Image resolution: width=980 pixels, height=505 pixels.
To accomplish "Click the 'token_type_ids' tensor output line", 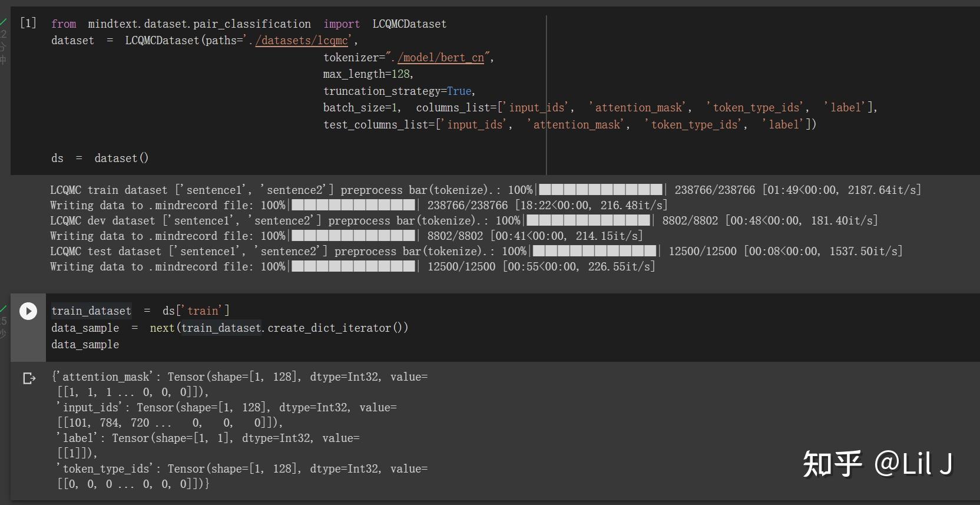I will click(241, 469).
